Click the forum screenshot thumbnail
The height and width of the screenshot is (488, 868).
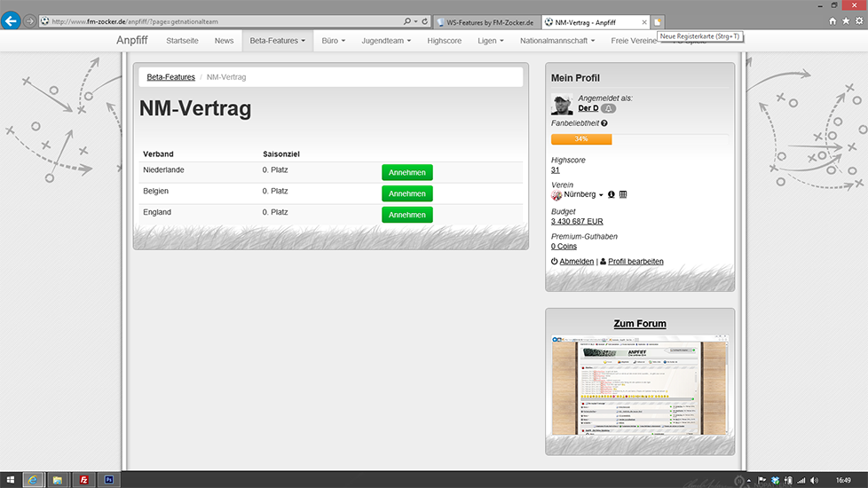click(639, 386)
